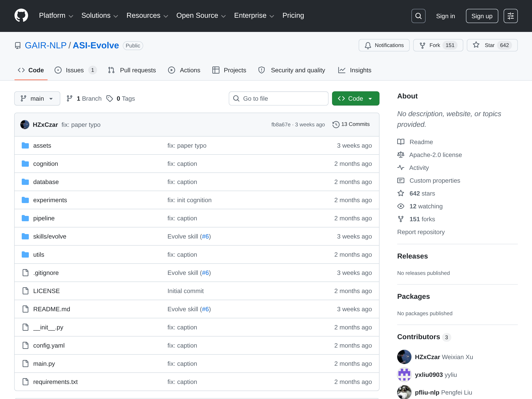Image resolution: width=532 pixels, height=399 pixels.
Task: Click the cognition folder icon
Action: click(25, 164)
